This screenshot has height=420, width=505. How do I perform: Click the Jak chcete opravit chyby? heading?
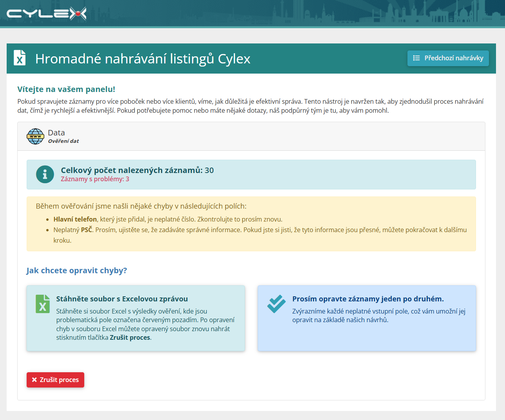(77, 270)
